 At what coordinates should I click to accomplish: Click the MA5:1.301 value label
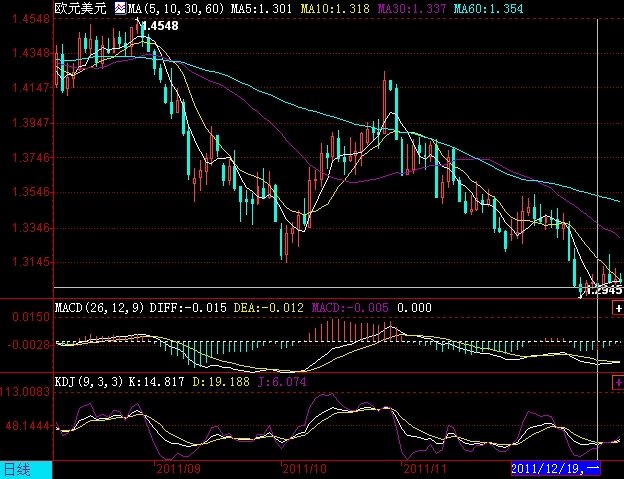[x=261, y=8]
